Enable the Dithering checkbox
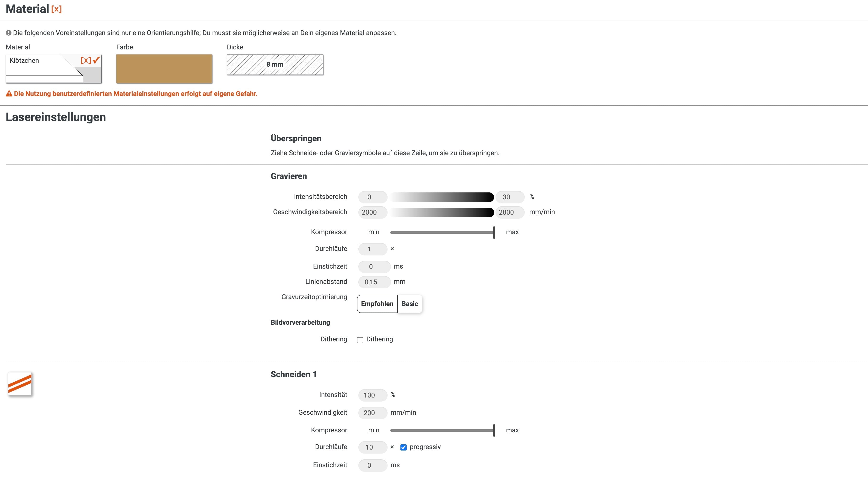Viewport: 868px width, 488px height. coord(360,340)
